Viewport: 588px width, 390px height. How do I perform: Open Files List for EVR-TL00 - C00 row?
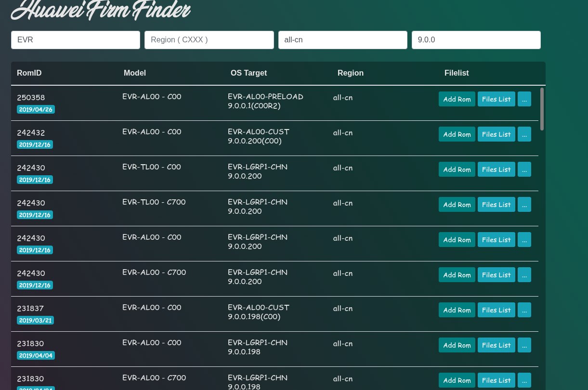[496, 169]
